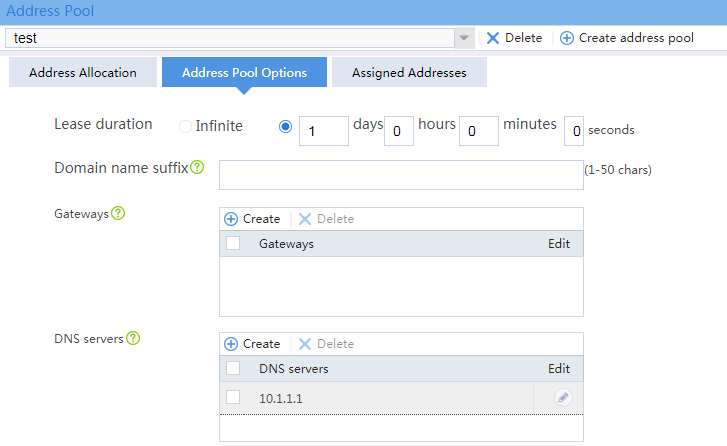Show help for DNS servers via question icon
This screenshot has height=446, width=727.
click(133, 338)
